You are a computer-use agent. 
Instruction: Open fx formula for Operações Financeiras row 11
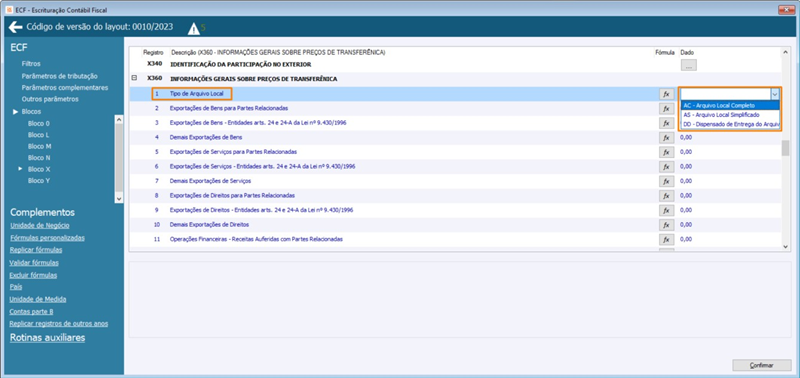[666, 239]
